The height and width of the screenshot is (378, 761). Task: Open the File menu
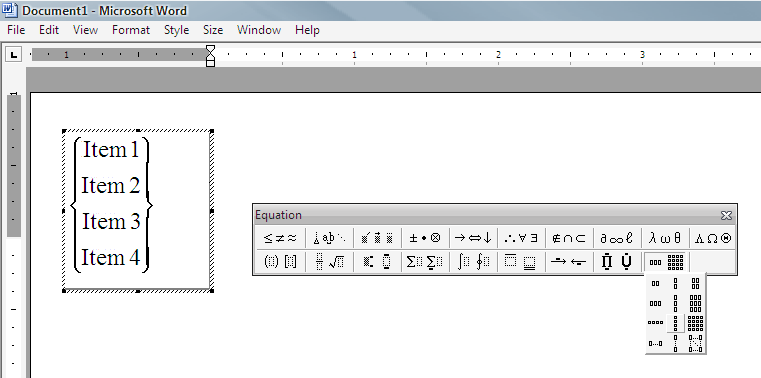[16, 30]
